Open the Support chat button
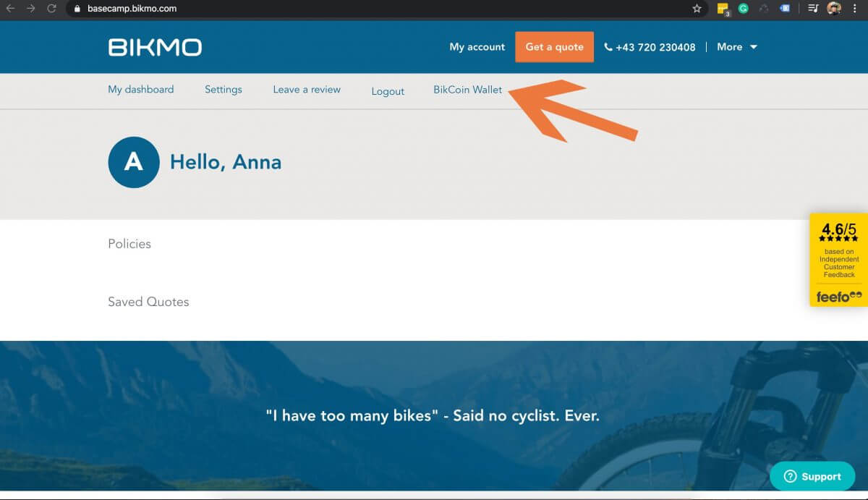This screenshot has height=500, width=868. pos(812,476)
